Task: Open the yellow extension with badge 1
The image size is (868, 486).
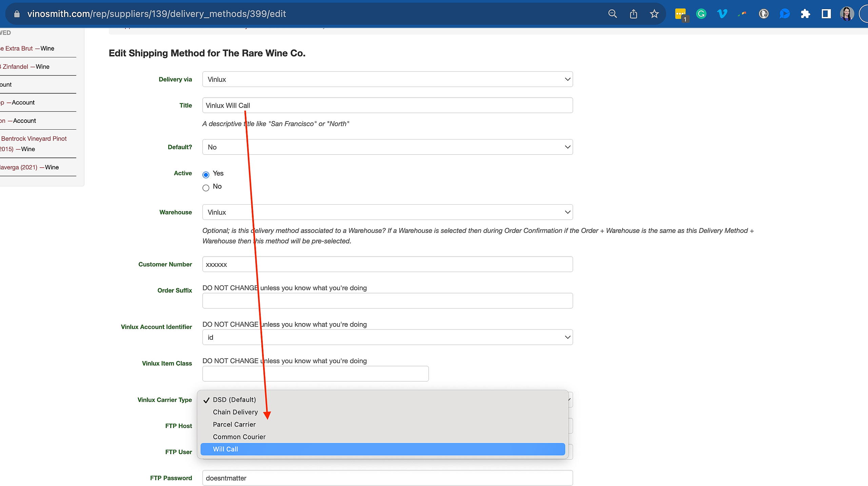Action: tap(680, 14)
